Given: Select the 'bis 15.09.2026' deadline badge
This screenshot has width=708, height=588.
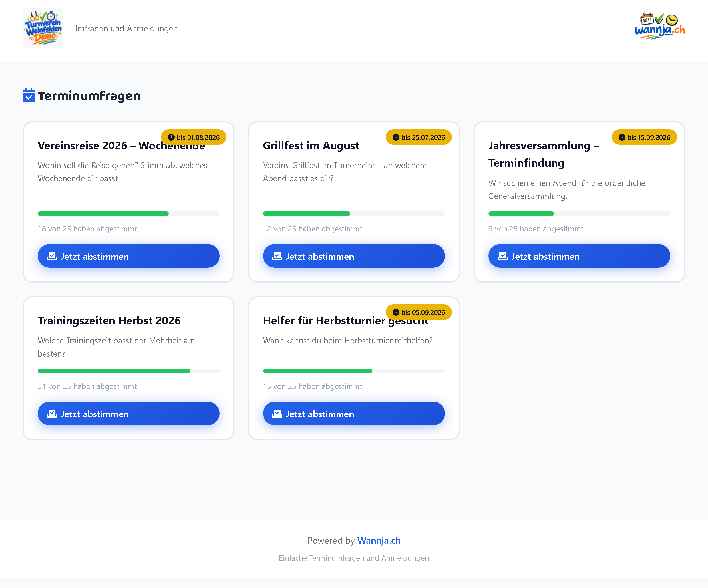Looking at the screenshot, I should [644, 137].
